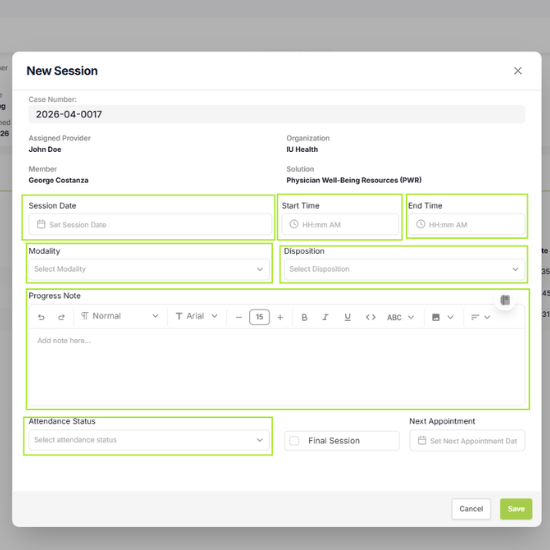This screenshot has width=550, height=550.
Task: Toggle bold formatting in Progress Note
Action: (304, 317)
